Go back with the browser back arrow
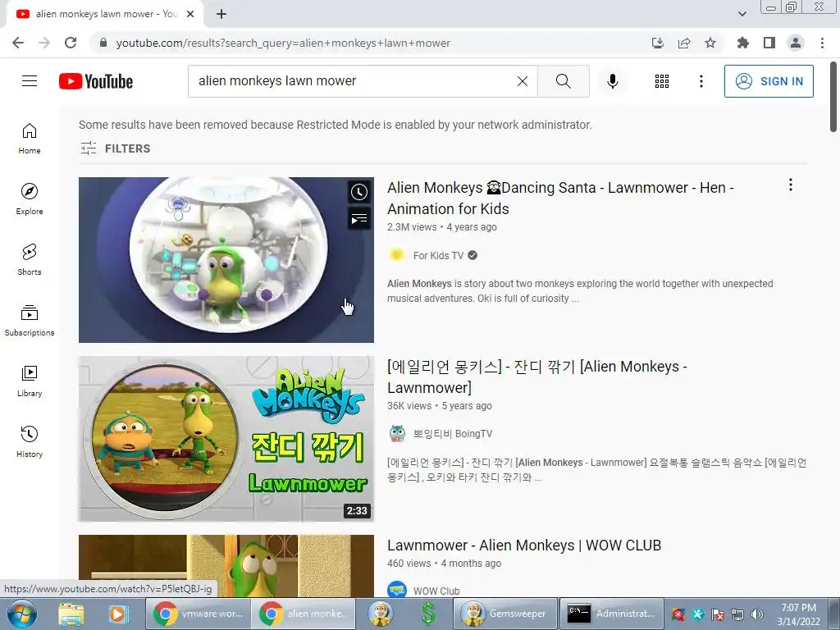 (18, 43)
